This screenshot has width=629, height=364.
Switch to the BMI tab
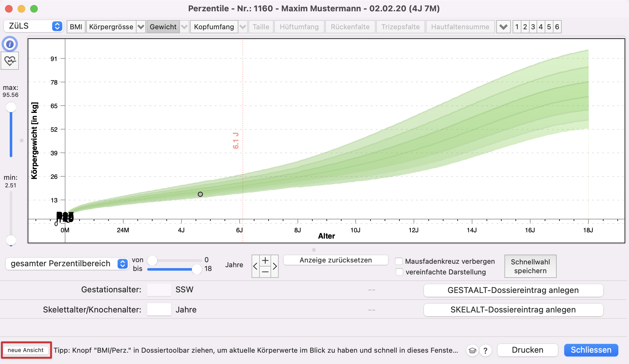click(x=76, y=27)
